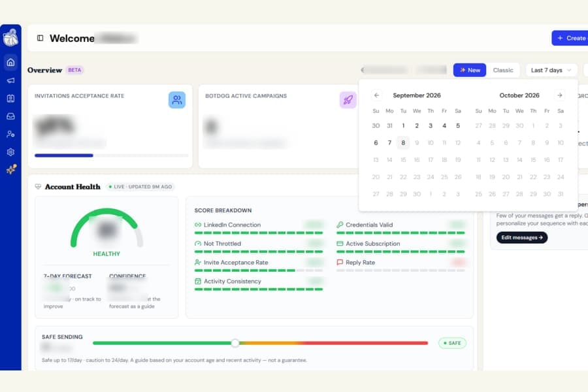The image size is (588, 392).
Task: Go to previous month in calendar
Action: 376,95
